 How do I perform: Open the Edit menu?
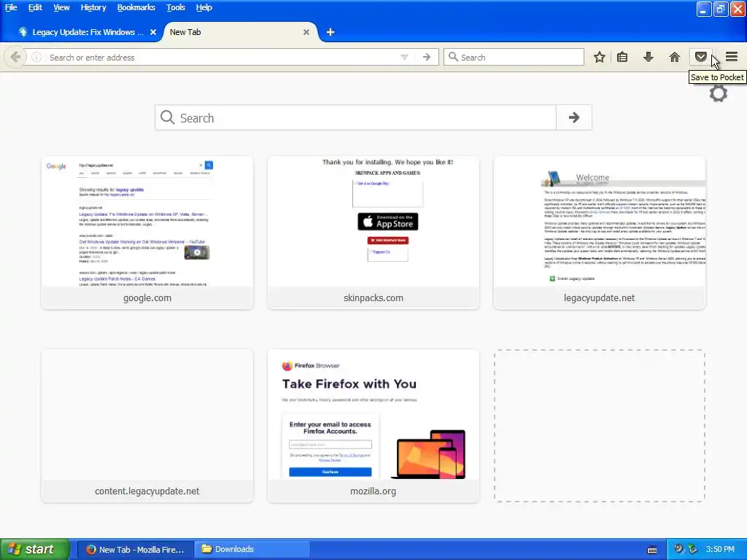click(x=35, y=7)
